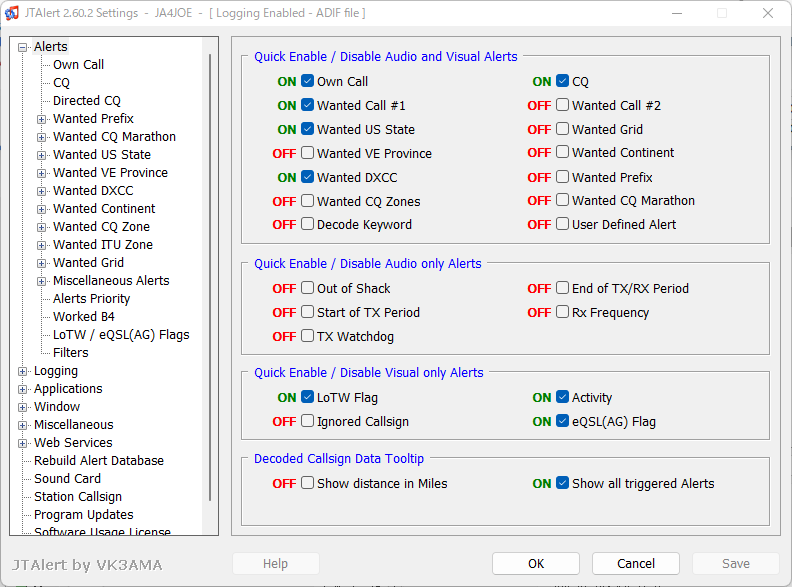Viewport: 792px width, 587px height.
Task: Select Alerts Priority in the tree
Action: click(91, 299)
